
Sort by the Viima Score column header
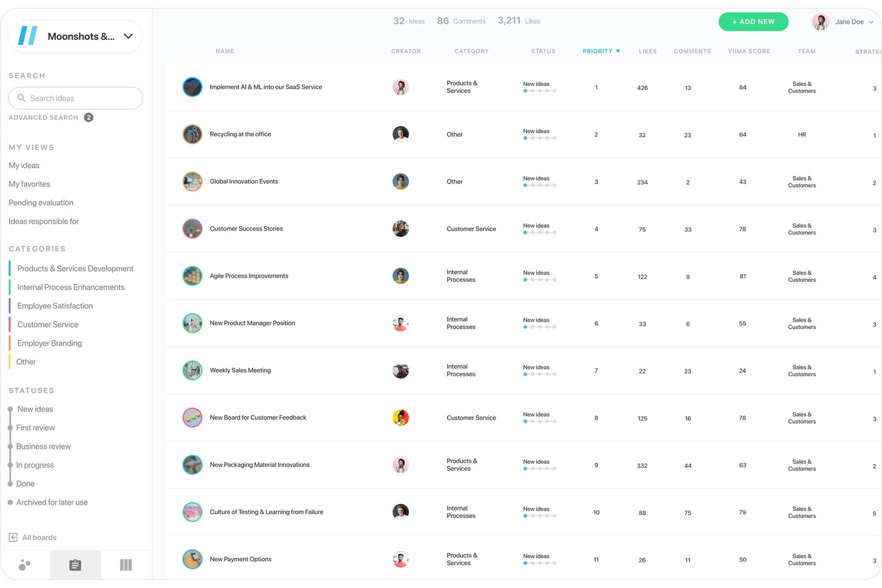coord(749,51)
